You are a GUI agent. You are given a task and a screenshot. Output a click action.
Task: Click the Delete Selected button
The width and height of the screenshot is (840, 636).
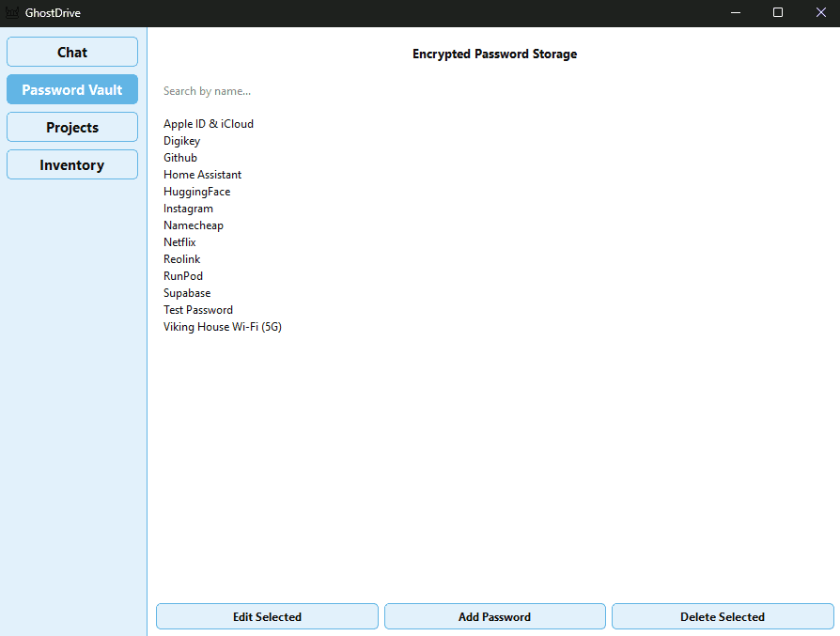tap(722, 616)
